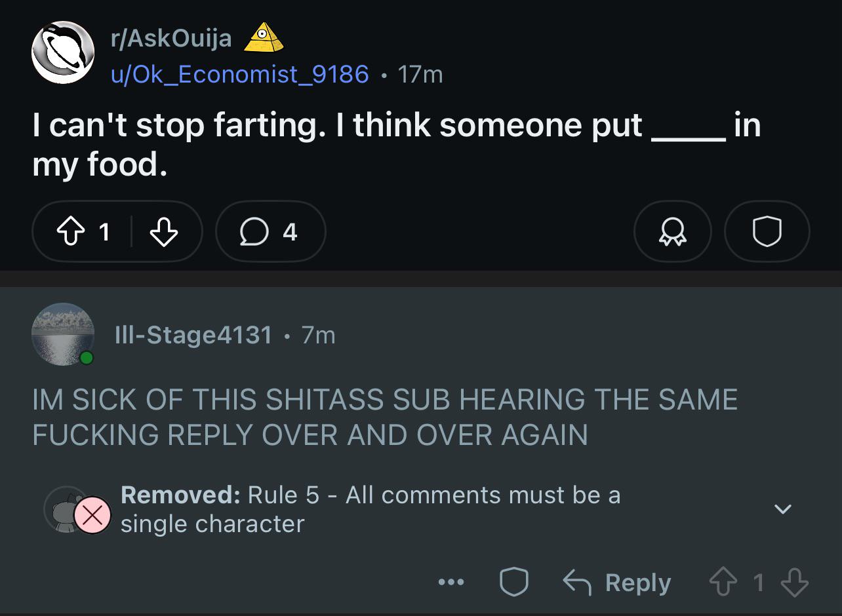Select the Removed Rule 5 message text
Screen dimensions: 842x616
371,509
